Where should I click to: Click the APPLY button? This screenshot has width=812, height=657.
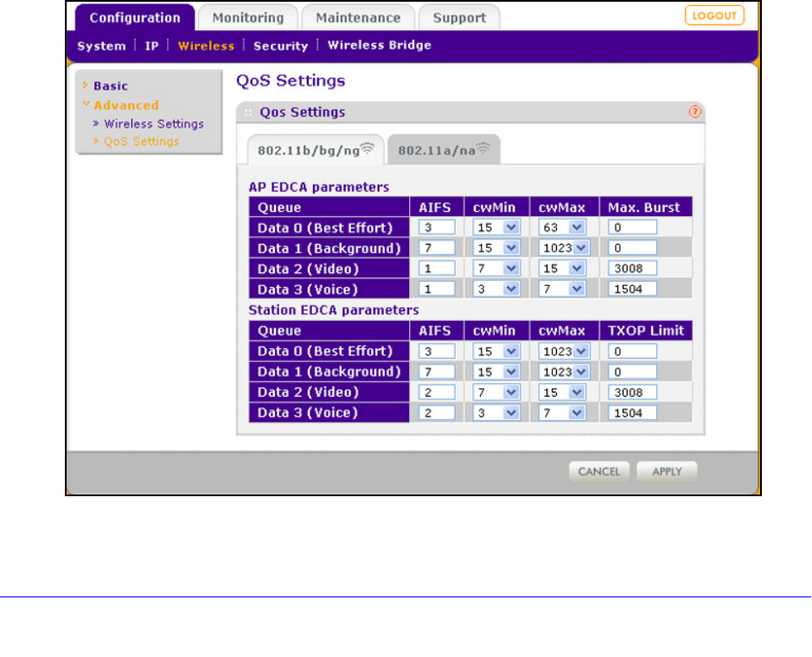click(x=667, y=472)
